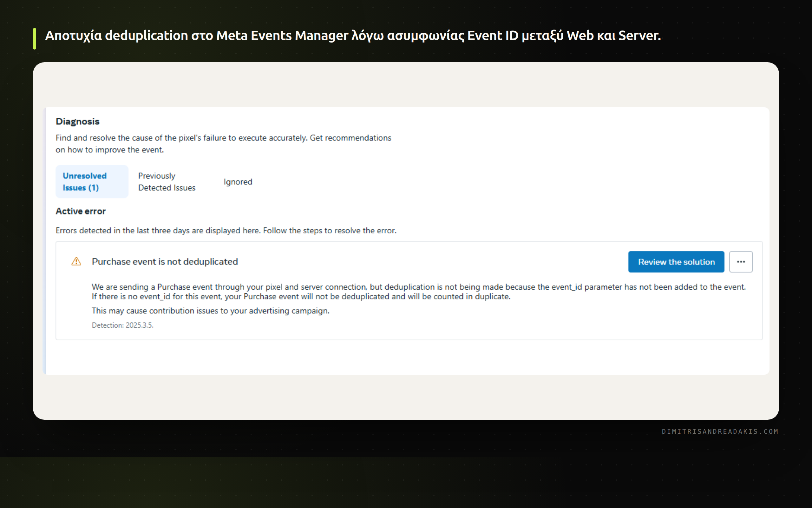This screenshot has height=508, width=812.
Task: Click the 'Errors detected in the last three days' text
Action: pyautogui.click(x=226, y=231)
